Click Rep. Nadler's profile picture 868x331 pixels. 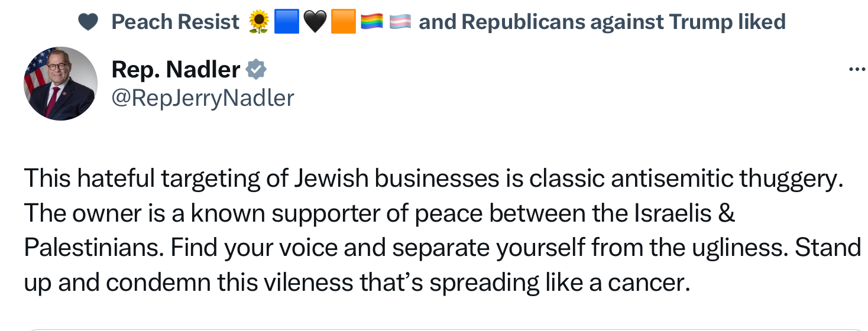[60, 83]
